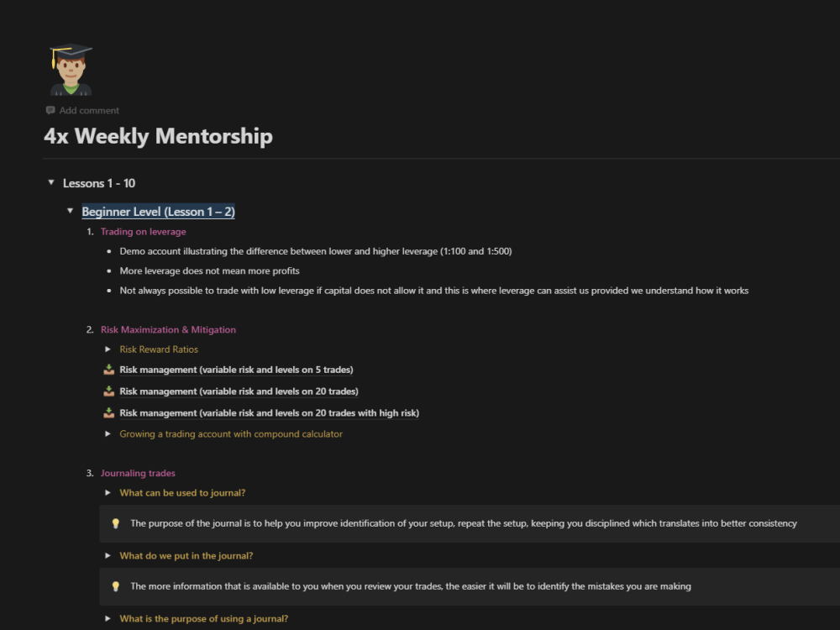Screen dimensions: 840x630
Task: Open the Trading on leverage page
Action: pos(143,231)
